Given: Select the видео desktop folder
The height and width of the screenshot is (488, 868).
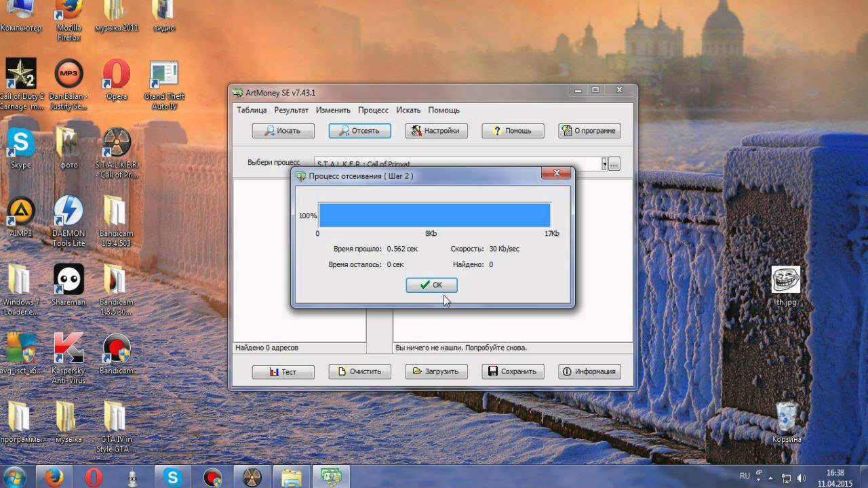Looking at the screenshot, I should (x=164, y=17).
